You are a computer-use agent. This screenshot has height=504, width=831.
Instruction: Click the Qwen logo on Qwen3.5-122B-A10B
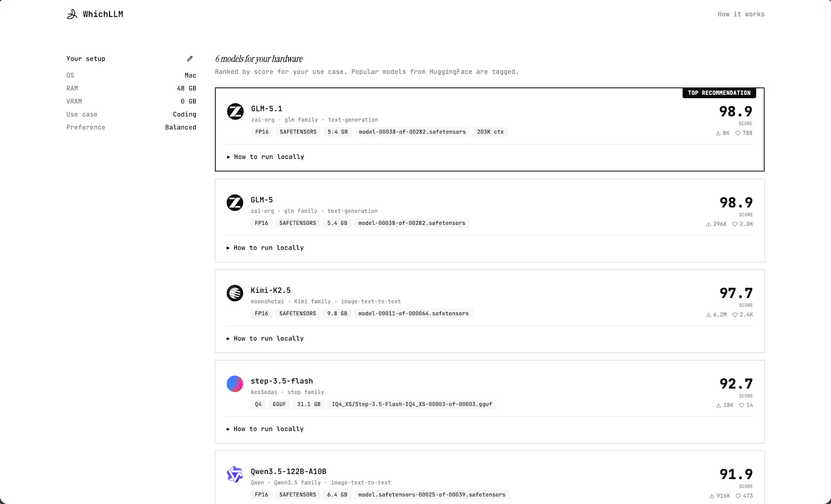pos(235,474)
